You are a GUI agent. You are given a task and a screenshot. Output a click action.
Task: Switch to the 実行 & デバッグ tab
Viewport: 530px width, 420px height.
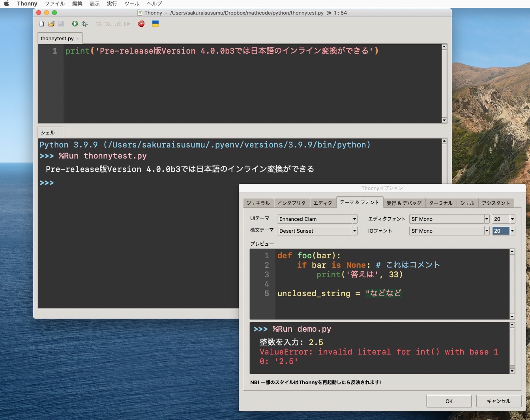[x=404, y=203]
